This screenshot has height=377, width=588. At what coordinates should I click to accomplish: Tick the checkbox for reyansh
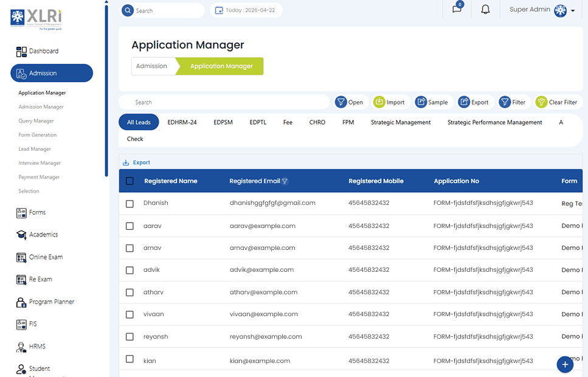130,336
